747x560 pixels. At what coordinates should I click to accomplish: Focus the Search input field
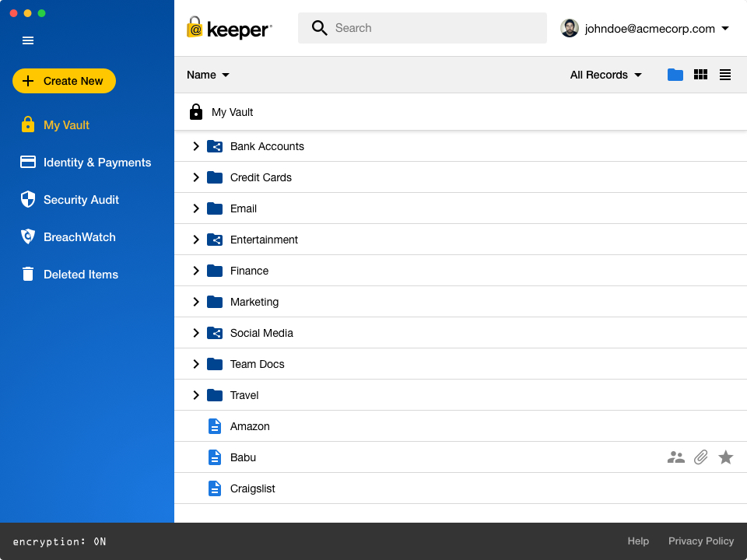422,28
